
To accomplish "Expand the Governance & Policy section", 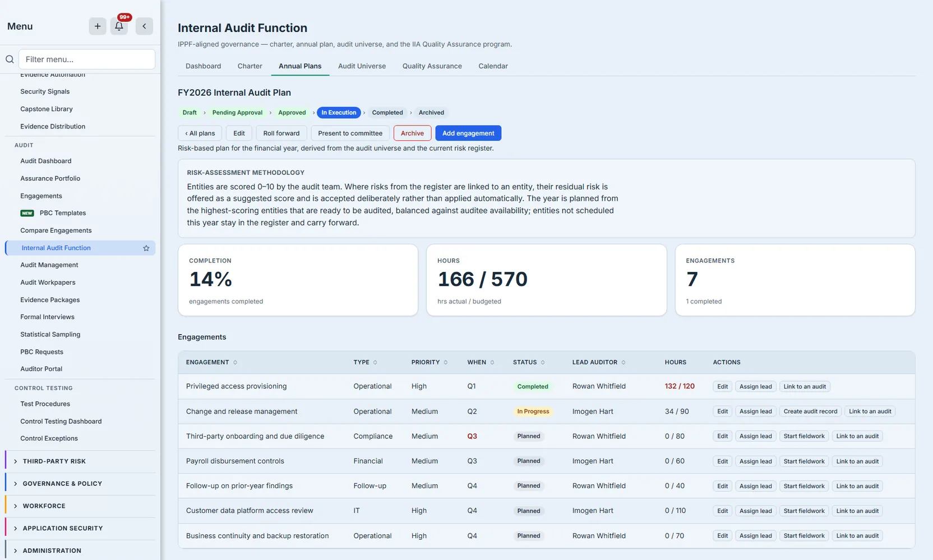I will pyautogui.click(x=80, y=484).
